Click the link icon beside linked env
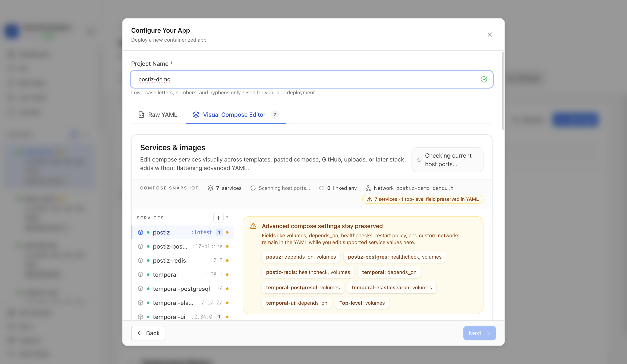The width and height of the screenshot is (627, 364). tap(321, 188)
